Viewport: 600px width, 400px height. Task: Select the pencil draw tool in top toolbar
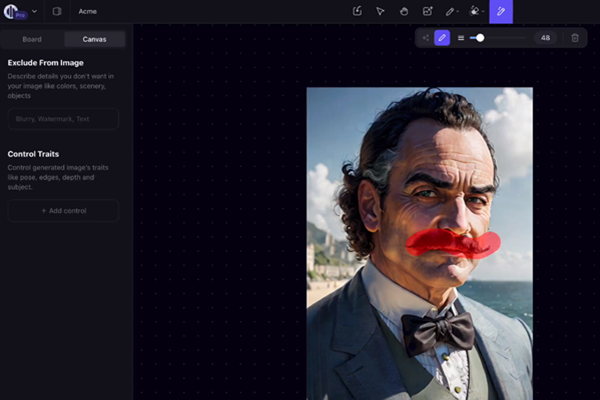point(450,11)
